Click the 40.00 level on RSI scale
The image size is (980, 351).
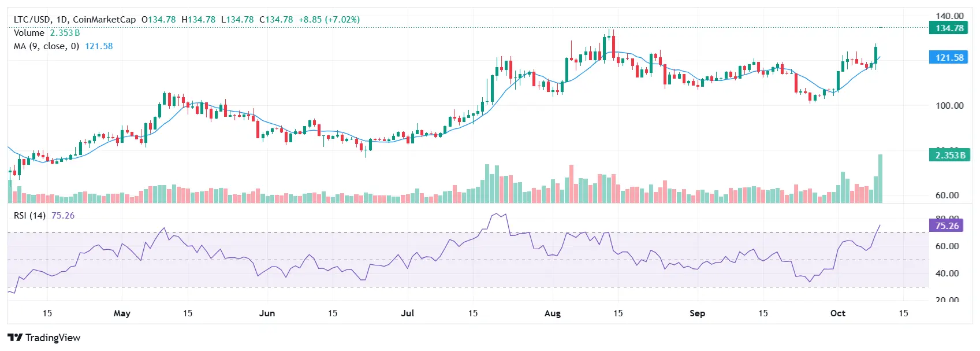pos(947,274)
